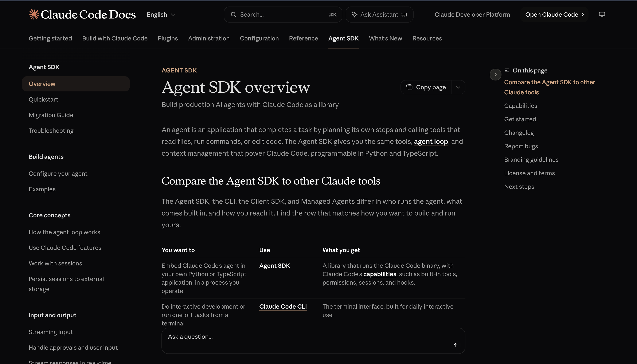This screenshot has width=637, height=364.
Task: Click the Ask a question input box
Action: pyautogui.click(x=313, y=341)
